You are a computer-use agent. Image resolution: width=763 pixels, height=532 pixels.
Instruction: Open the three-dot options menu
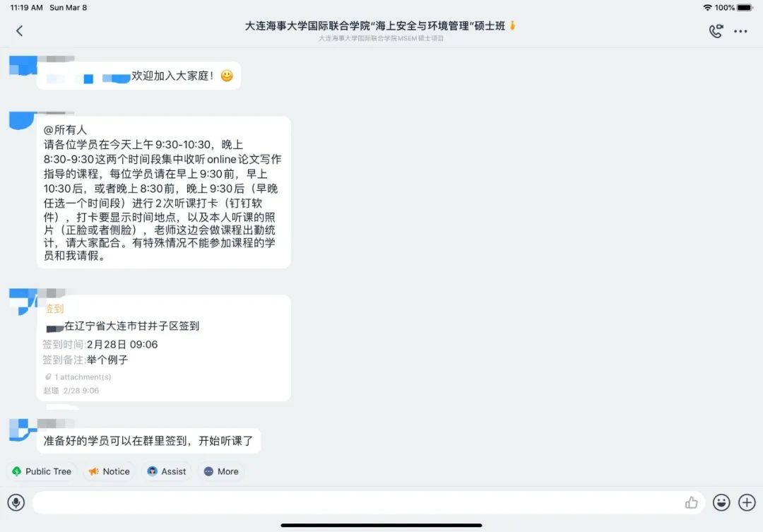pyautogui.click(x=740, y=31)
